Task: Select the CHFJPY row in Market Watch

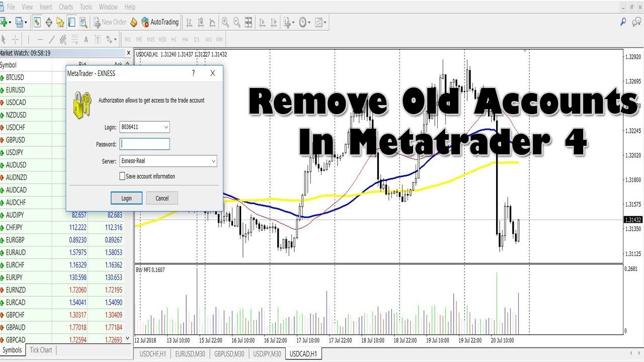Action: click(x=62, y=227)
